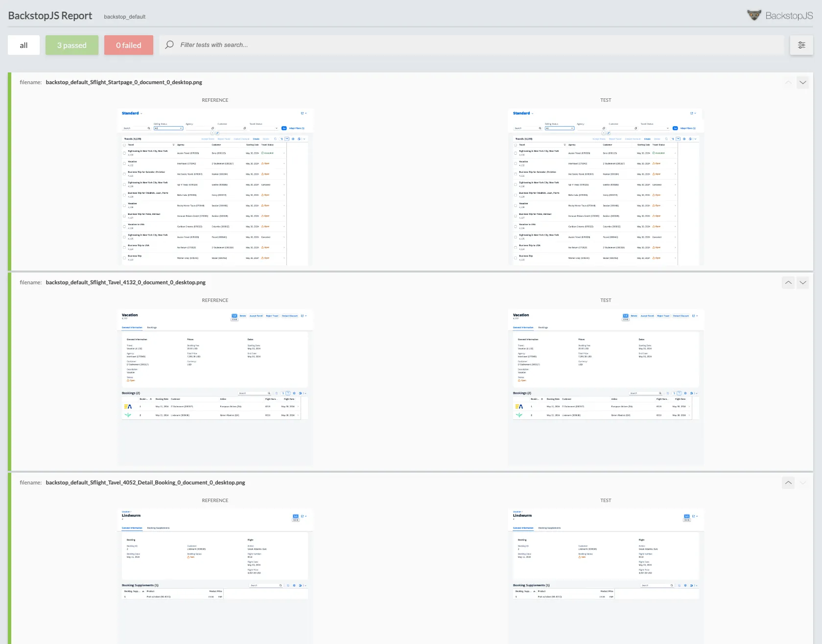Click the BackstopJS lemur logo
The image size is (822, 644).
(x=754, y=15)
